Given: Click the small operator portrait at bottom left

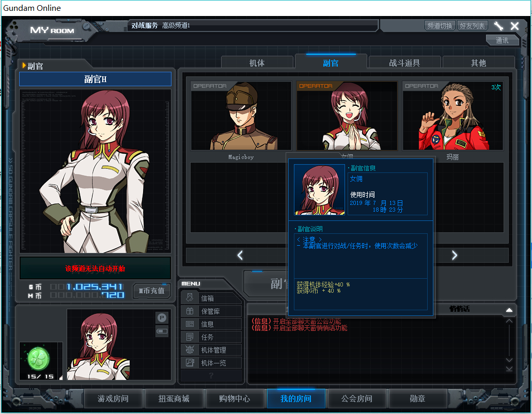Looking at the screenshot, I should [98, 344].
